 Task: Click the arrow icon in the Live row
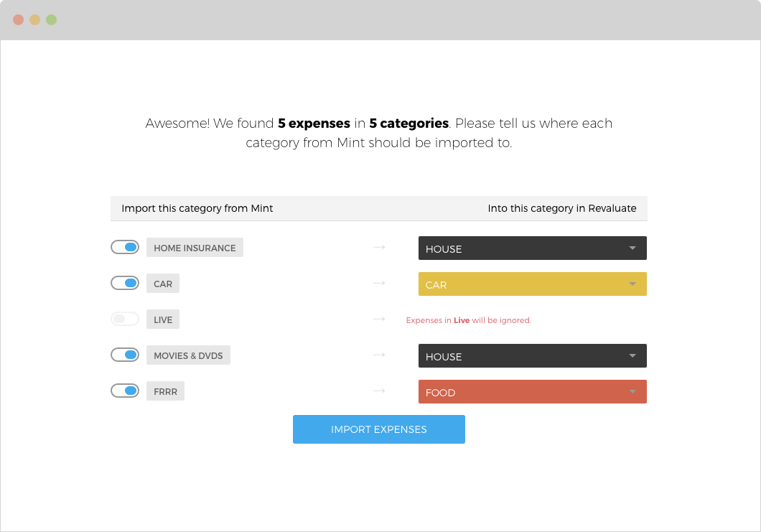(379, 319)
